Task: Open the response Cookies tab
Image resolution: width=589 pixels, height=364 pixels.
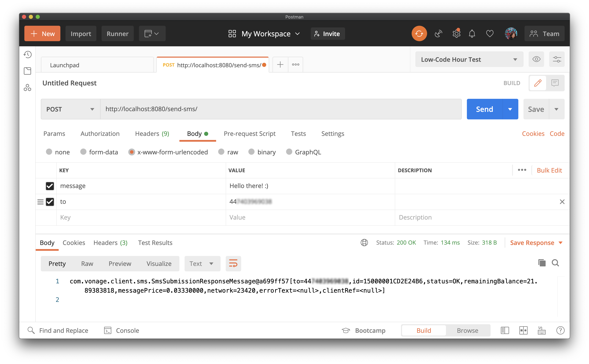Action: pyautogui.click(x=74, y=243)
